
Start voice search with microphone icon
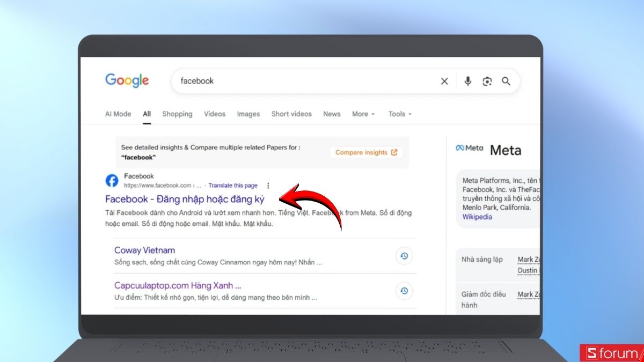pos(468,81)
